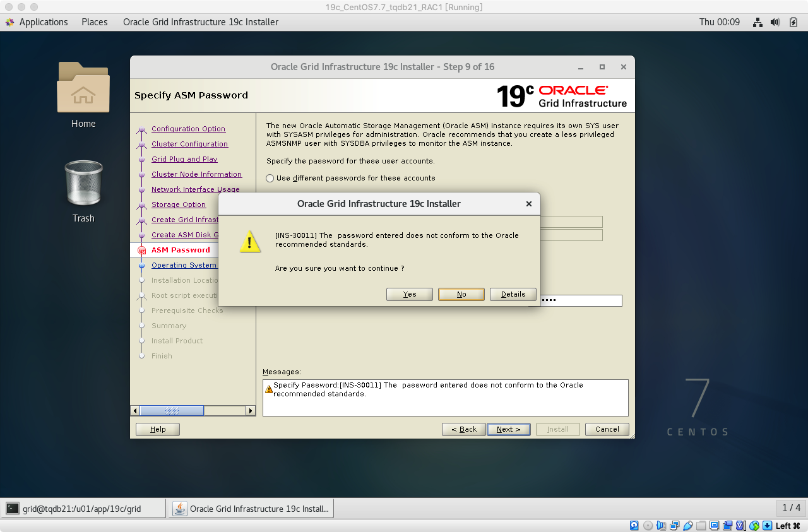808x532 pixels.
Task: Switch to the grid@tqdb21 terminal taskbar item
Action: pos(83,508)
